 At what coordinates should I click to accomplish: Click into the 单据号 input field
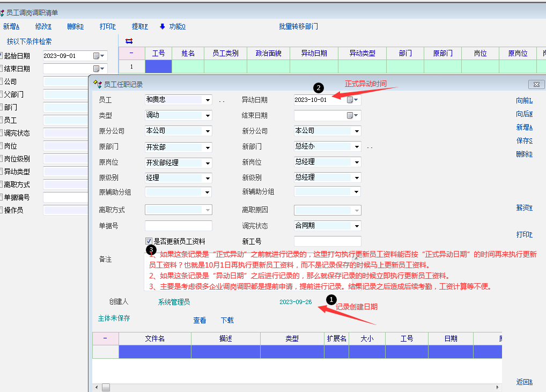[179, 226]
